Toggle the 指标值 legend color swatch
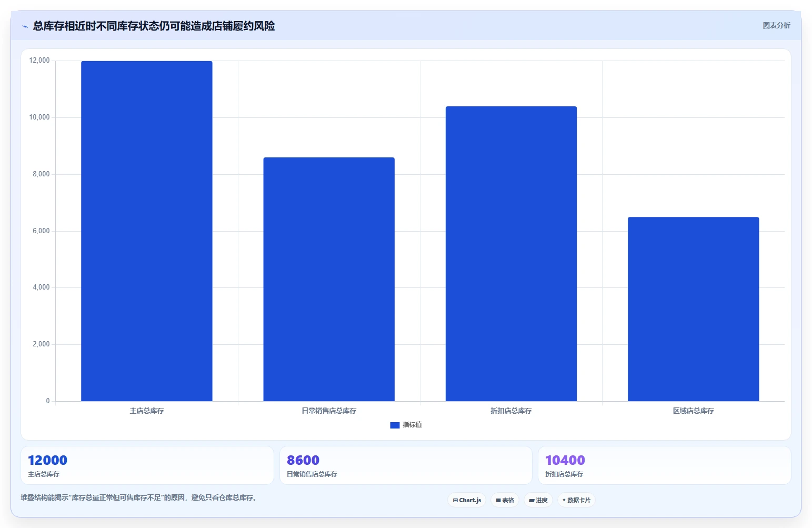The height and width of the screenshot is (528, 812). [395, 425]
